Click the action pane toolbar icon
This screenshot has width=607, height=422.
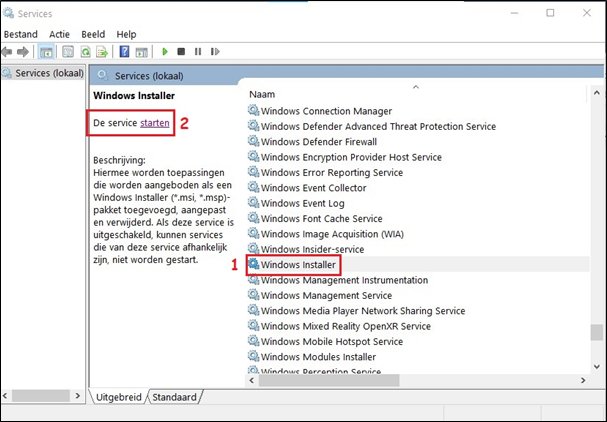pyautogui.click(x=141, y=51)
